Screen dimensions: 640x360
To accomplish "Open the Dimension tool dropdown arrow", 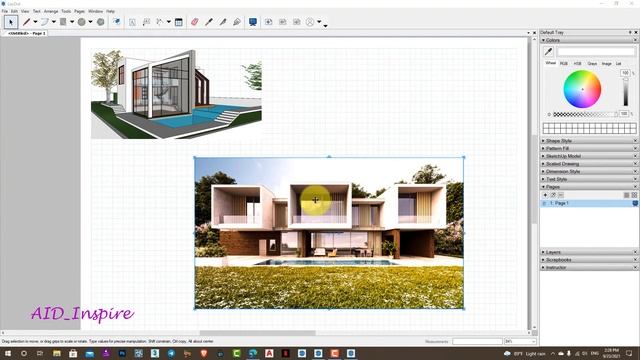I will point(169,22).
